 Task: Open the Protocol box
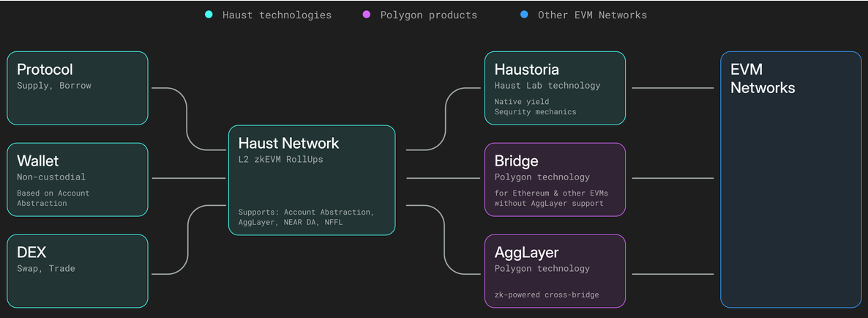click(x=78, y=88)
